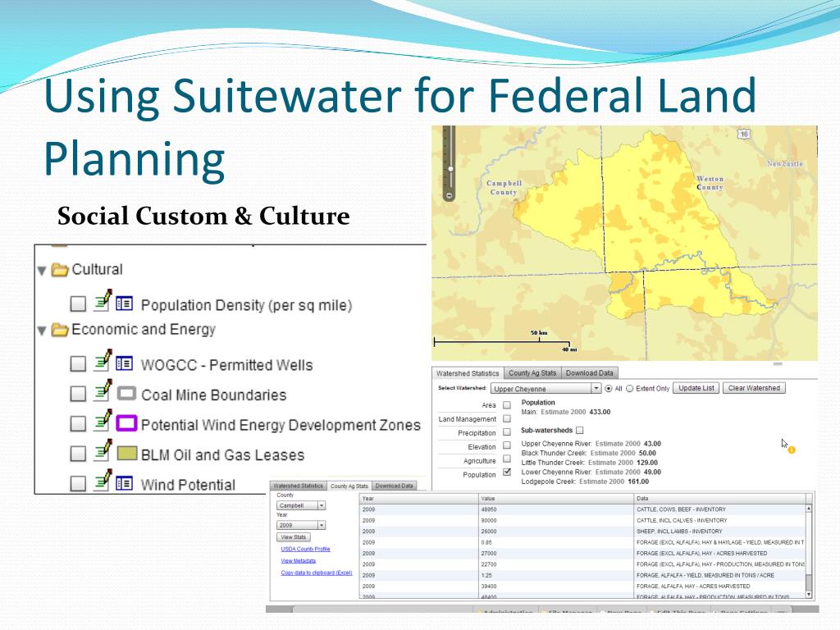The image size is (840, 630).
Task: Click the Campbell County map label
Action: (504, 188)
